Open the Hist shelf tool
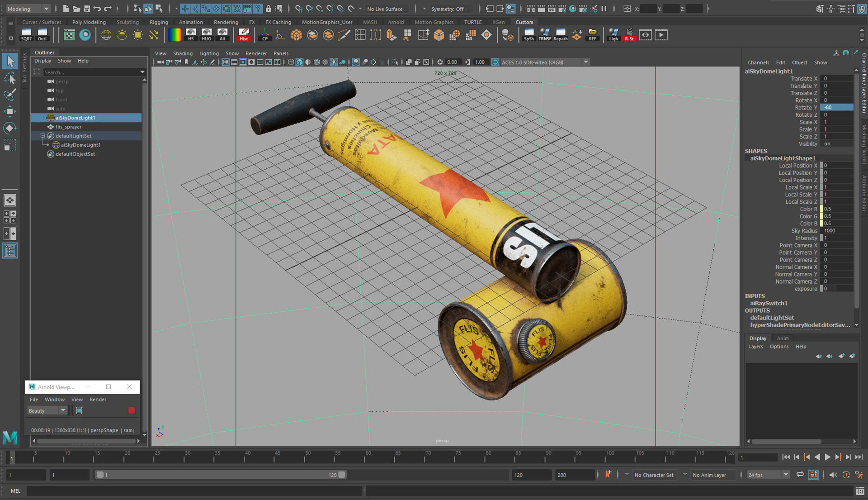The image size is (868, 500). [x=243, y=35]
